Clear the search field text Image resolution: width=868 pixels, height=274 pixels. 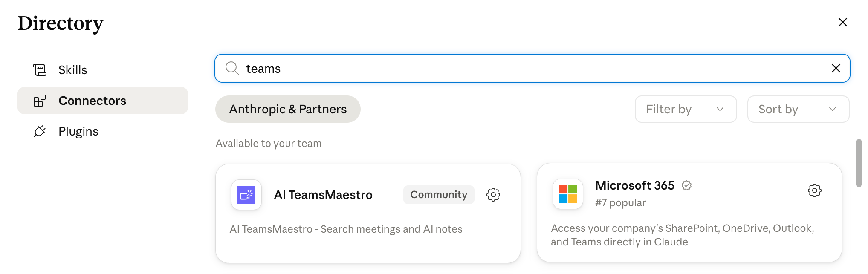point(836,68)
